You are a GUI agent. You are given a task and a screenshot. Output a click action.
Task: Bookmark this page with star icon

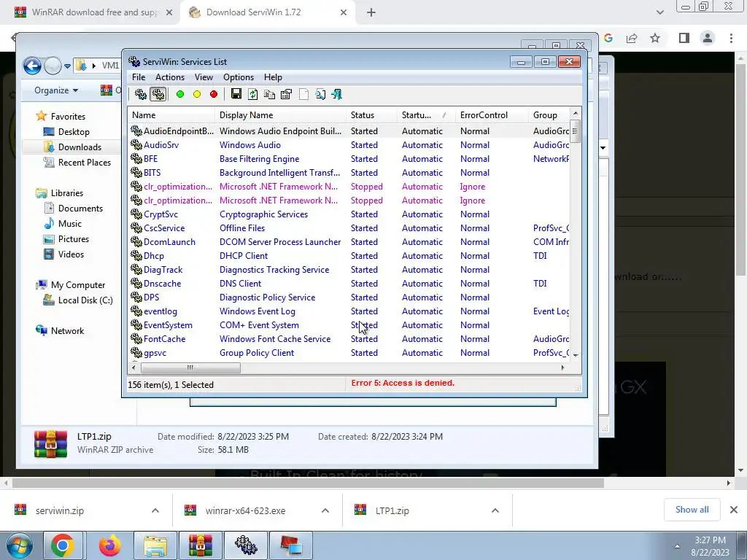(655, 38)
